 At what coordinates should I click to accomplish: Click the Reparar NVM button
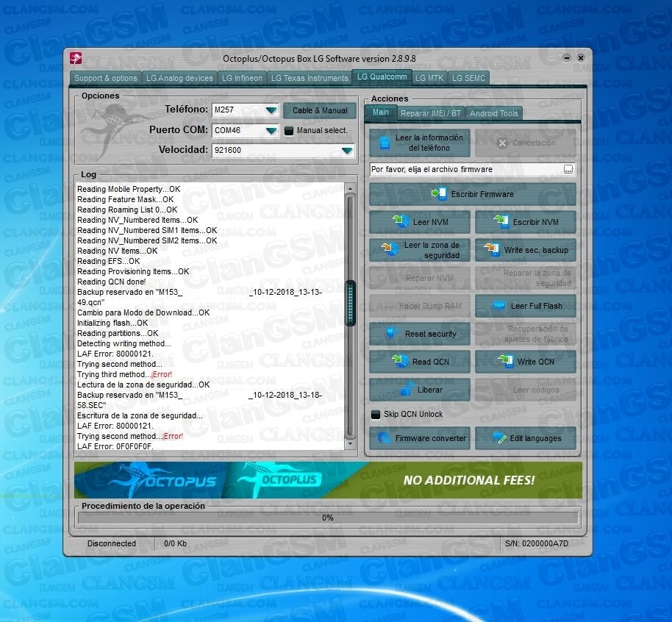(420, 278)
